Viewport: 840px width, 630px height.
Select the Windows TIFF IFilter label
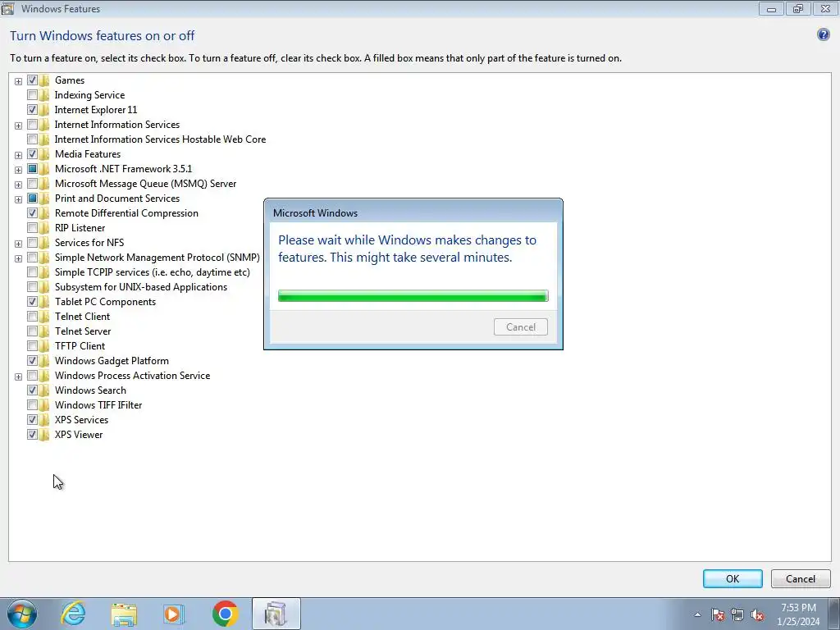[x=98, y=405]
